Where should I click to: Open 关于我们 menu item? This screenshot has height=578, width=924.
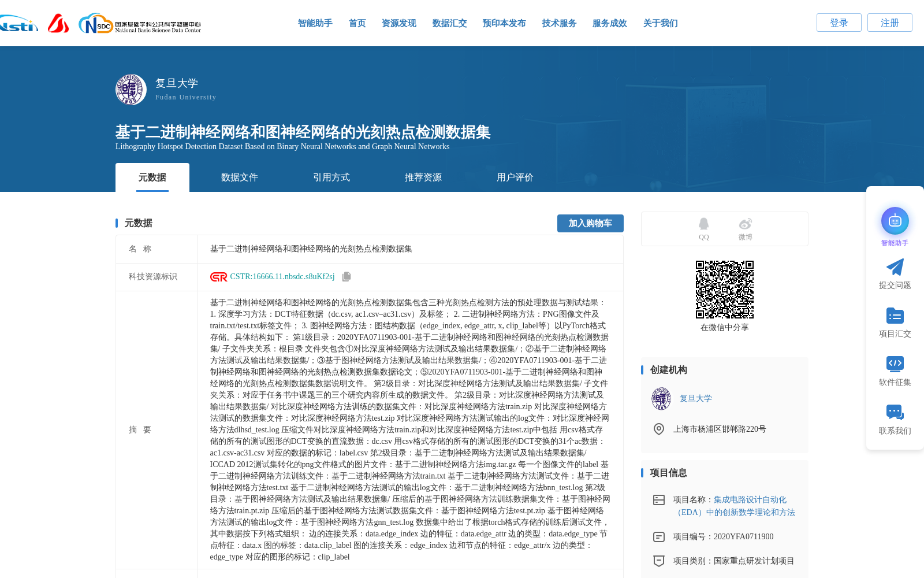tap(660, 23)
